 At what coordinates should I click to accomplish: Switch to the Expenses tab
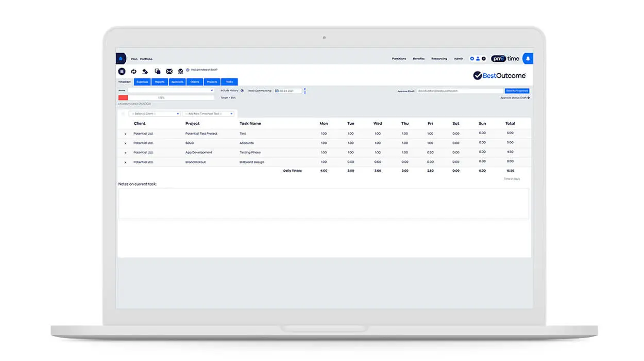click(x=142, y=82)
